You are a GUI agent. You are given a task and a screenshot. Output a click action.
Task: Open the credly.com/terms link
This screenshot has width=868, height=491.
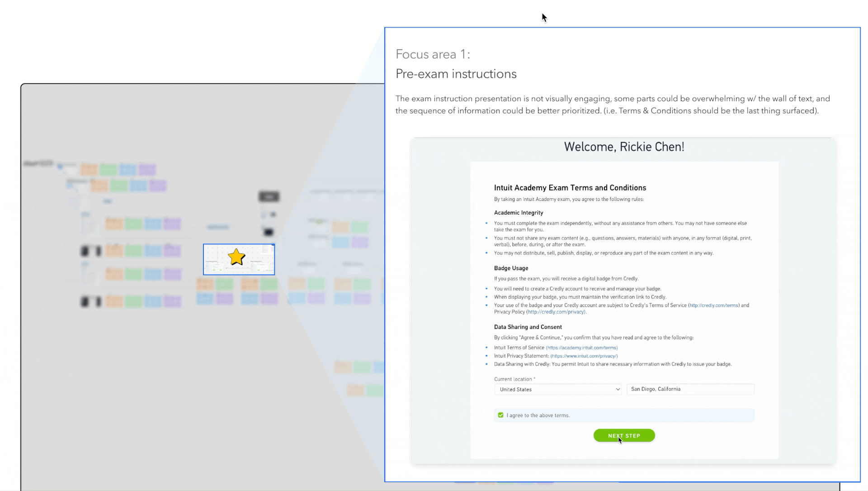(714, 305)
